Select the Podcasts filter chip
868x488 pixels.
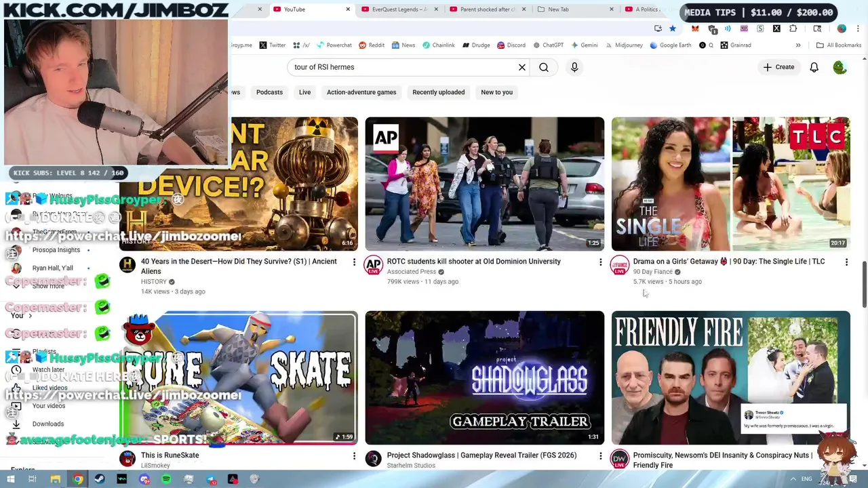coord(269,92)
